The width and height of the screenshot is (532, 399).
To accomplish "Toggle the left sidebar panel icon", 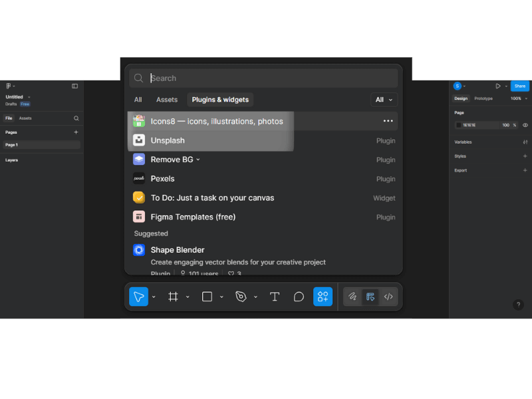I will (74, 86).
